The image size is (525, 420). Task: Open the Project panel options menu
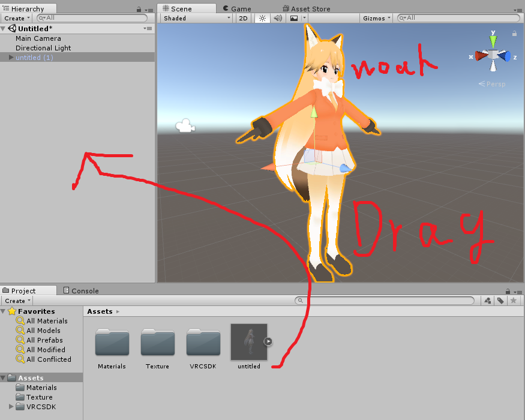518,292
